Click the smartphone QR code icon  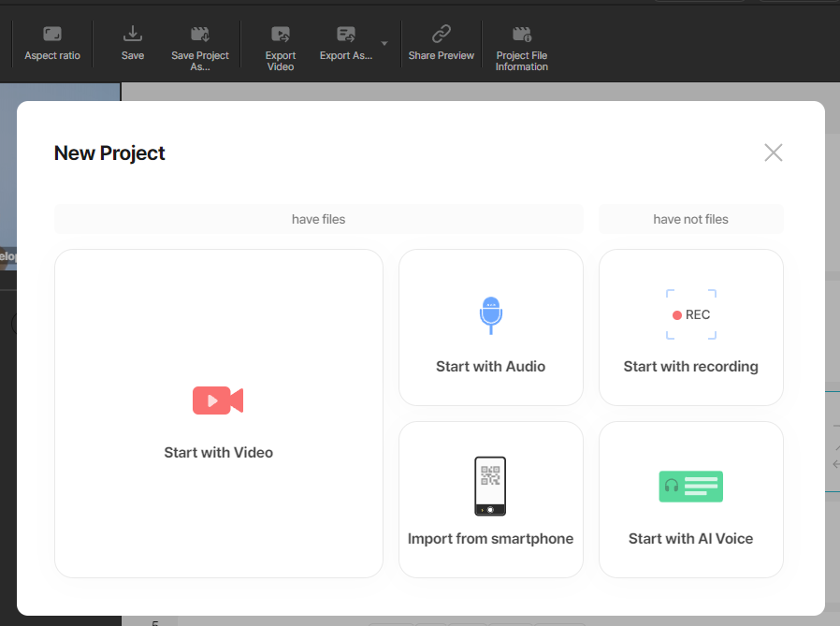pyautogui.click(x=490, y=486)
